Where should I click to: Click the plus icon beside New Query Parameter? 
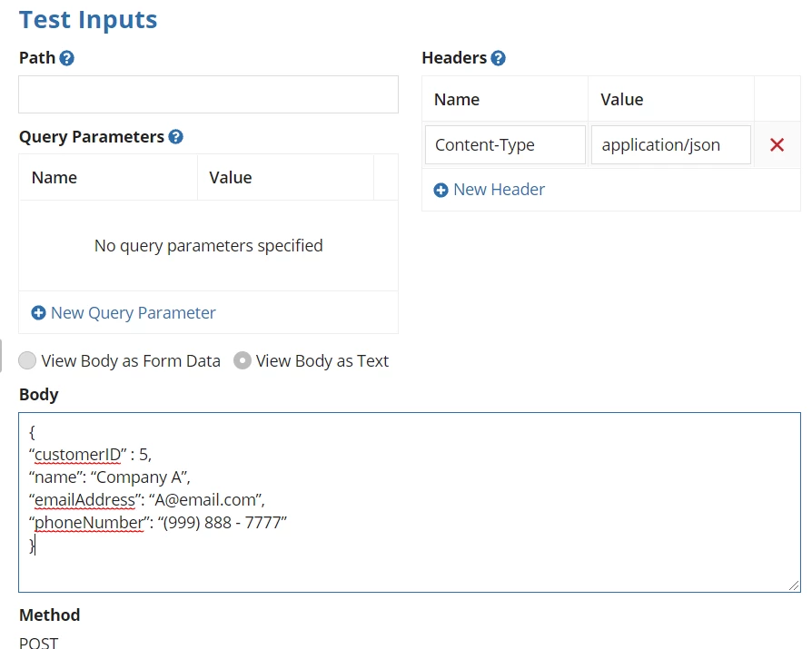(38, 313)
